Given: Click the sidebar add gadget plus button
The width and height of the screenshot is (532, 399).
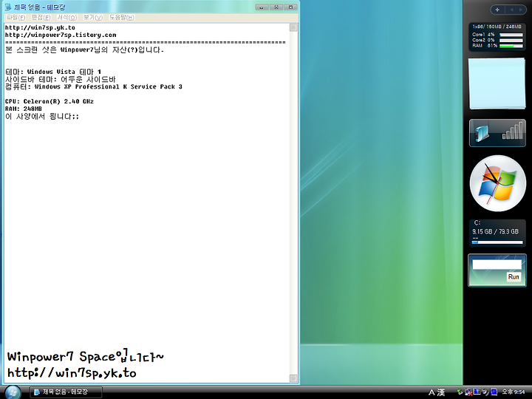Looking at the screenshot, I should [x=497, y=10].
